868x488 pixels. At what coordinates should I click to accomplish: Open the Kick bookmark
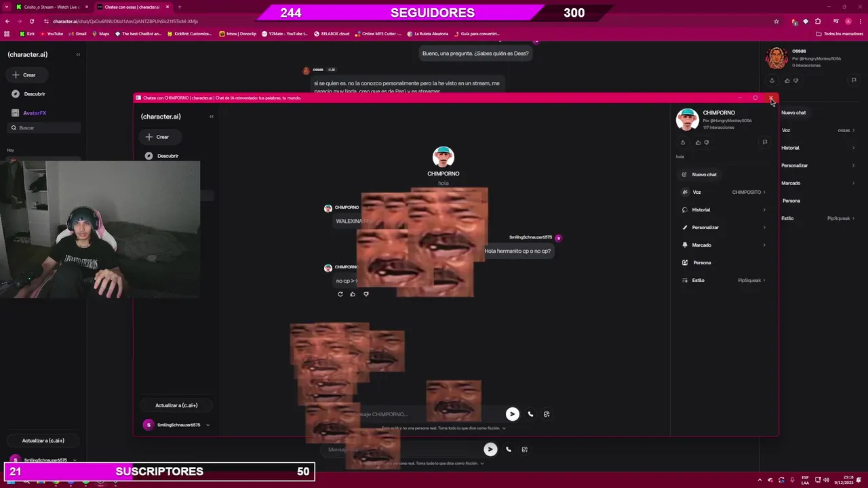[27, 34]
